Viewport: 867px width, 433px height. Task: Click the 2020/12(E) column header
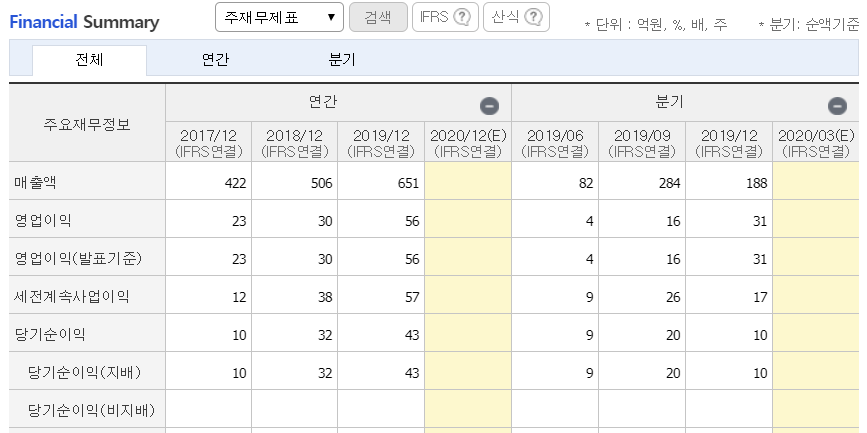click(x=468, y=143)
